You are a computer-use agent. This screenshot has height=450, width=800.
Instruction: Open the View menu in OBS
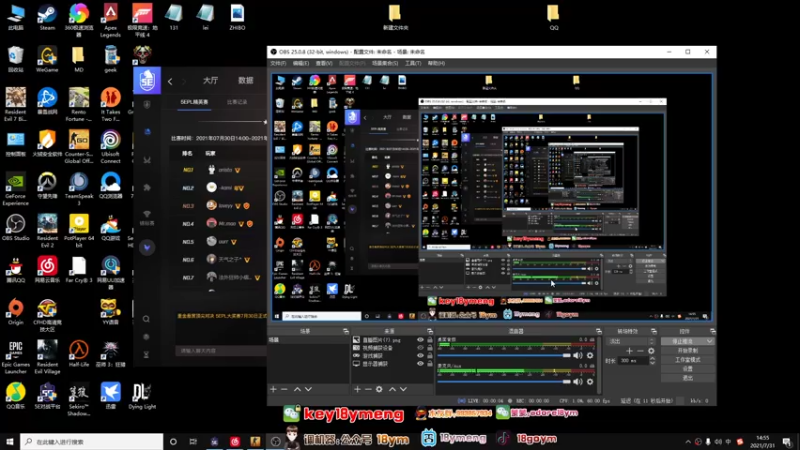tap(323, 63)
